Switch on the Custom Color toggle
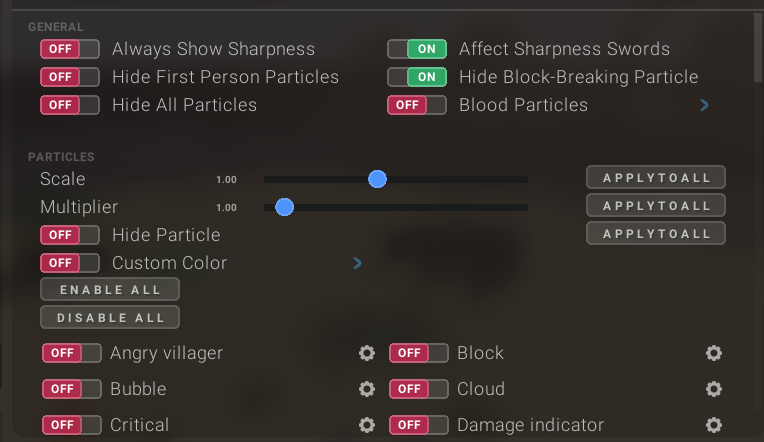Viewport: 764px width, 442px height. tap(70, 263)
